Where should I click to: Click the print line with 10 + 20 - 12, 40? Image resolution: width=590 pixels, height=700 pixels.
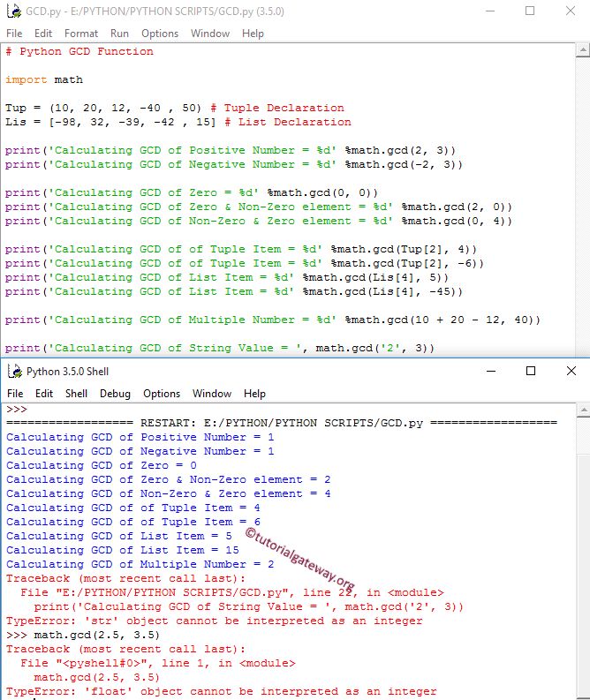coord(273,320)
